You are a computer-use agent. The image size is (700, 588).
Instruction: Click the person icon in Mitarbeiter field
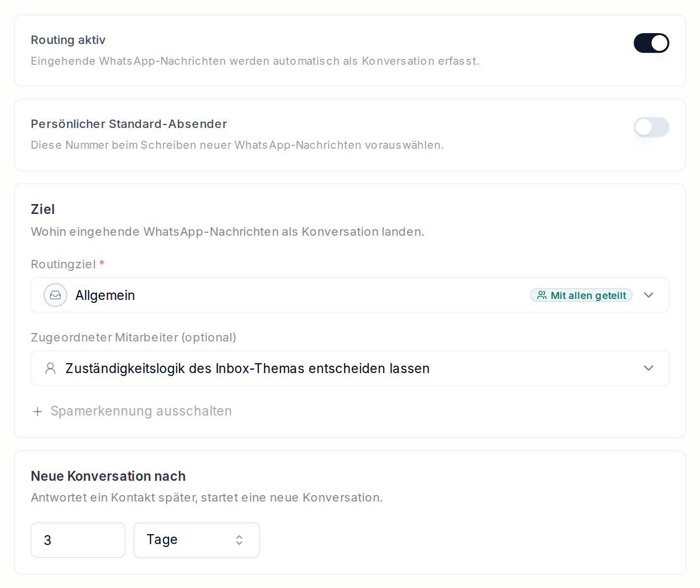click(50, 368)
